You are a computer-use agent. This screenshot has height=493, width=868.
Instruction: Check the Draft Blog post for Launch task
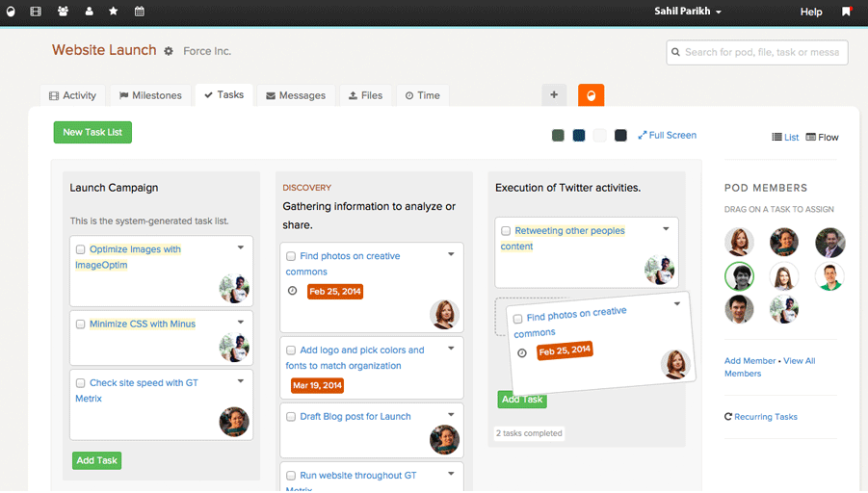tap(291, 417)
